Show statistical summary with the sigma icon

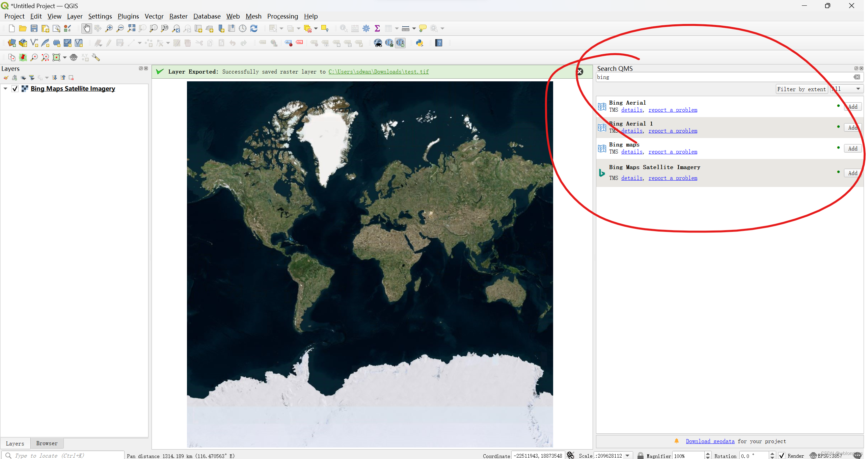(378, 28)
